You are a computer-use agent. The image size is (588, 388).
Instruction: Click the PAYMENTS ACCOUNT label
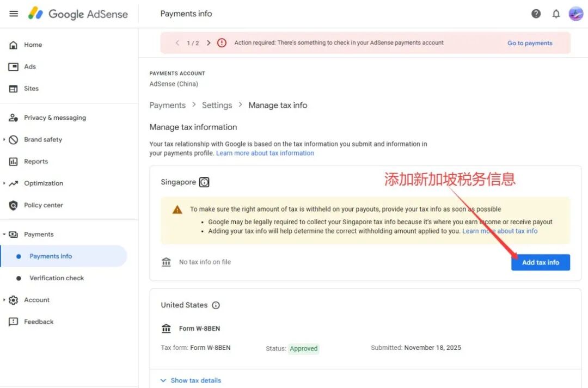coord(177,73)
